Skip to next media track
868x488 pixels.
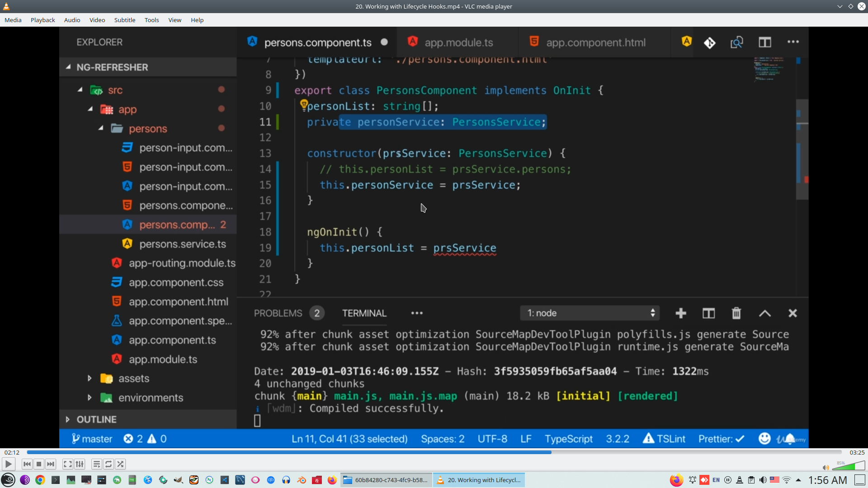[51, 464]
